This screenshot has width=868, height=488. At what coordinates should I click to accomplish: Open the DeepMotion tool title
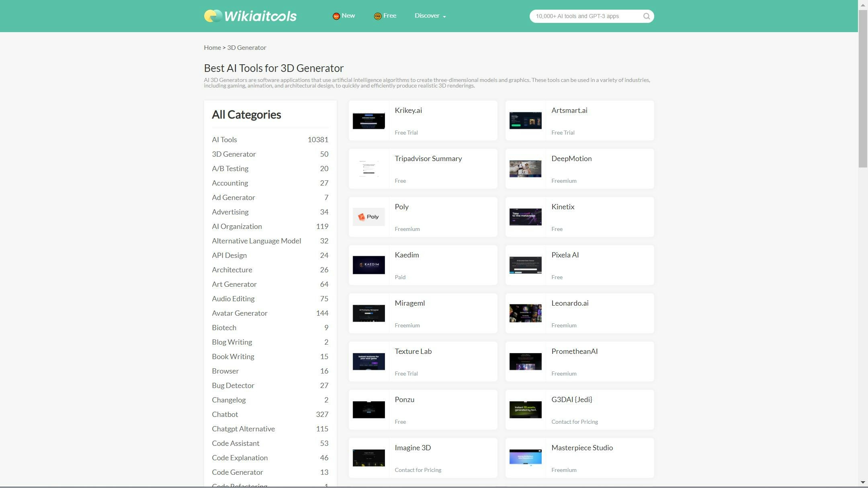tap(571, 159)
